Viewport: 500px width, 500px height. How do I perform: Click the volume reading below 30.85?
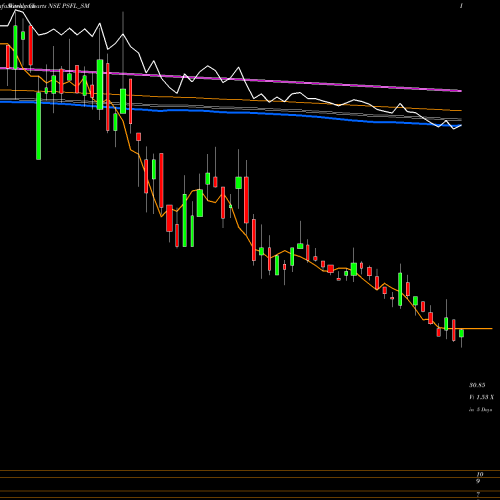pyautogui.click(x=481, y=397)
